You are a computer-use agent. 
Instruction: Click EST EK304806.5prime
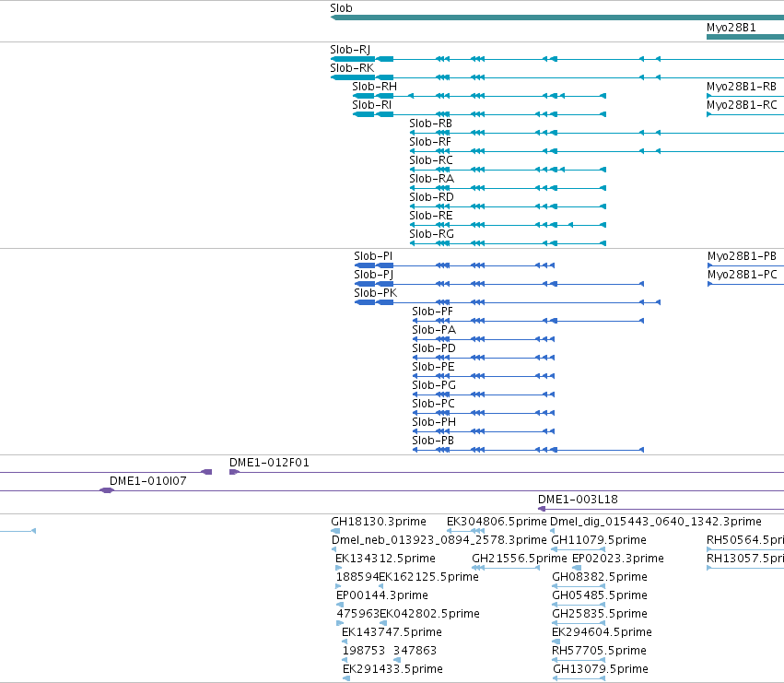coord(497,522)
